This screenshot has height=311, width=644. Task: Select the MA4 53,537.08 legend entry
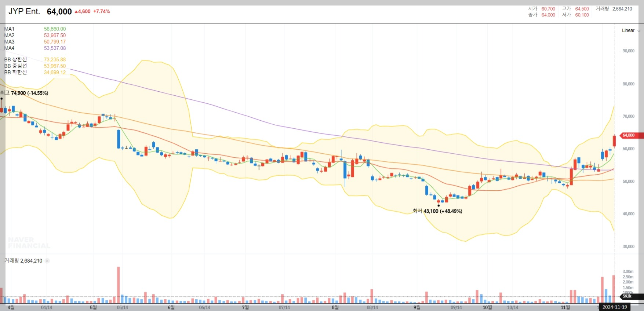(x=35, y=48)
